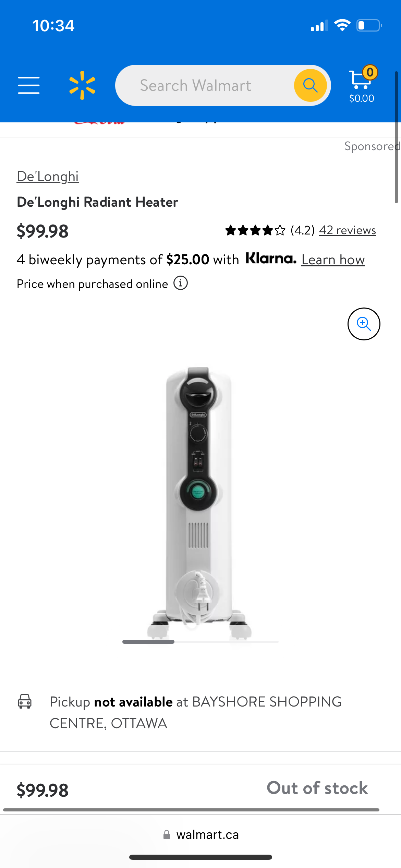Viewport: 401px width, 868px height.
Task: Tap the pickup car icon
Action: 25,701
